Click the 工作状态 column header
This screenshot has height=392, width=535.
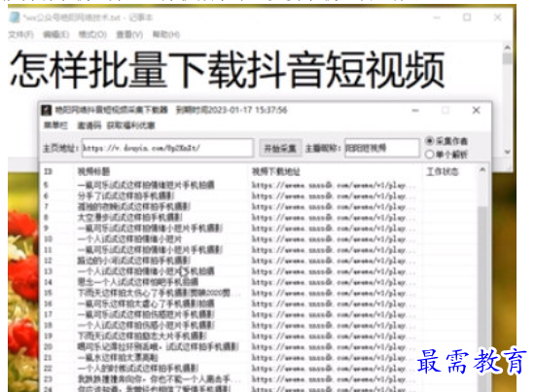point(443,171)
